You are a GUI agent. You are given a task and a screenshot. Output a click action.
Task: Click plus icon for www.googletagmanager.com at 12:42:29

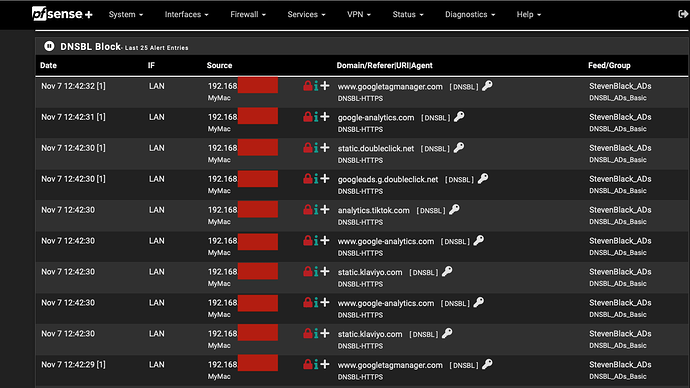tap(325, 364)
